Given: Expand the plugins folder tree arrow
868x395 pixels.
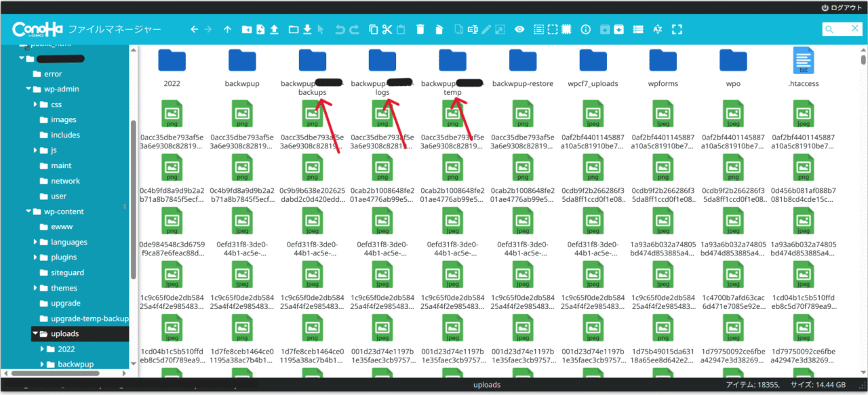Looking at the screenshot, I should [x=36, y=257].
